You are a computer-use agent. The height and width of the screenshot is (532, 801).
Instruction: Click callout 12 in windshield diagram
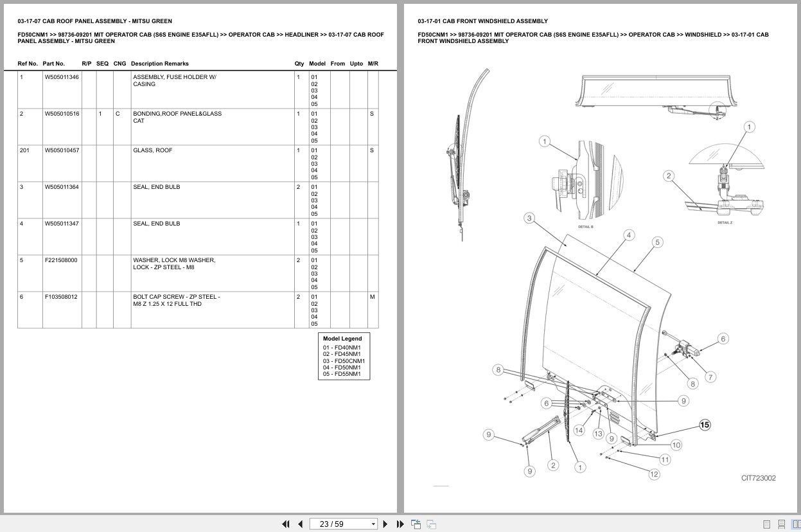pos(654,474)
